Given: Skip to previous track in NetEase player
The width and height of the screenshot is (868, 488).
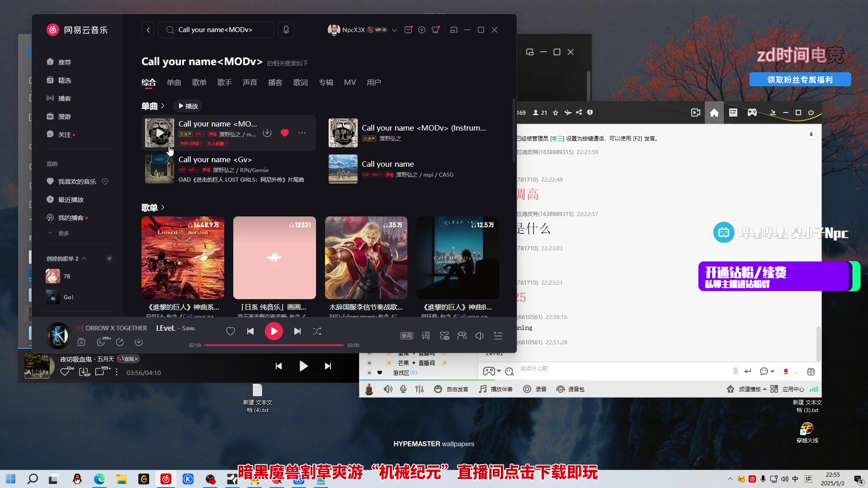Looking at the screenshot, I should [250, 331].
